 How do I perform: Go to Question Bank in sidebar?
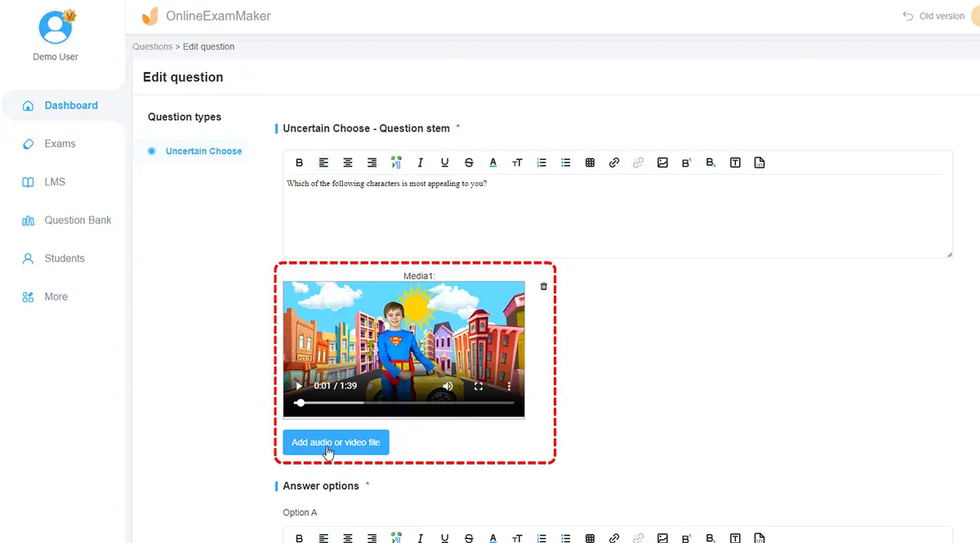click(78, 220)
